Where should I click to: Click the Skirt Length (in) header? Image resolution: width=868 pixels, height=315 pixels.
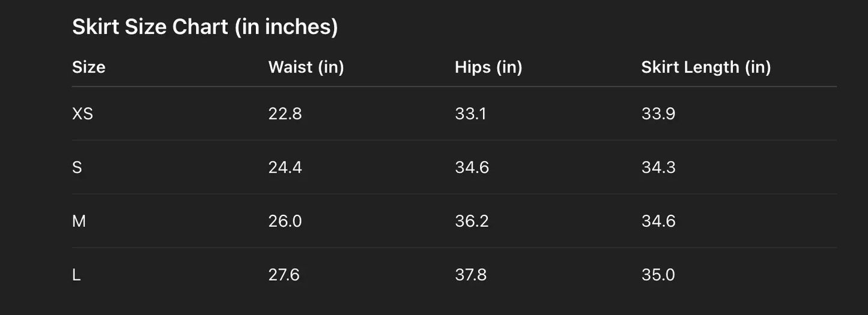[706, 67]
